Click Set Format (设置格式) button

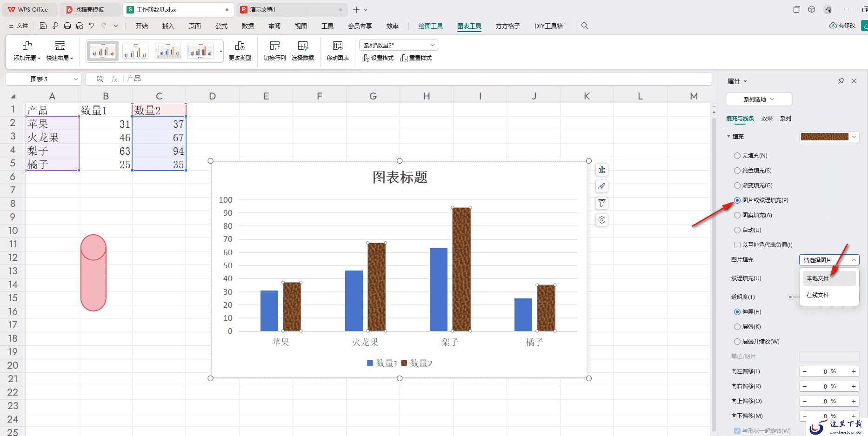pos(378,58)
